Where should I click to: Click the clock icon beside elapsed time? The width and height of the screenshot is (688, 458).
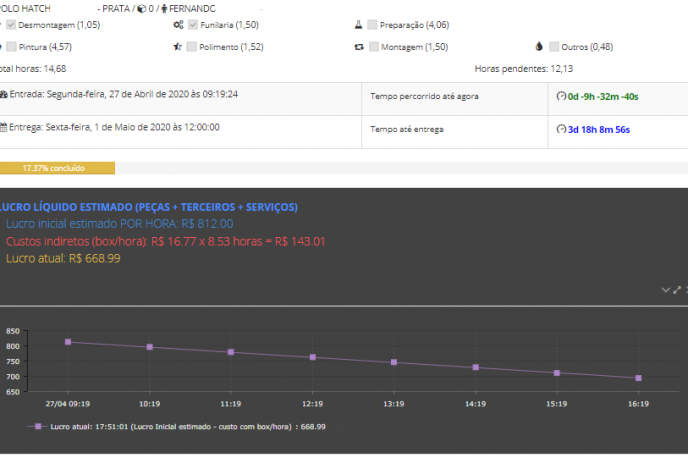(x=561, y=96)
